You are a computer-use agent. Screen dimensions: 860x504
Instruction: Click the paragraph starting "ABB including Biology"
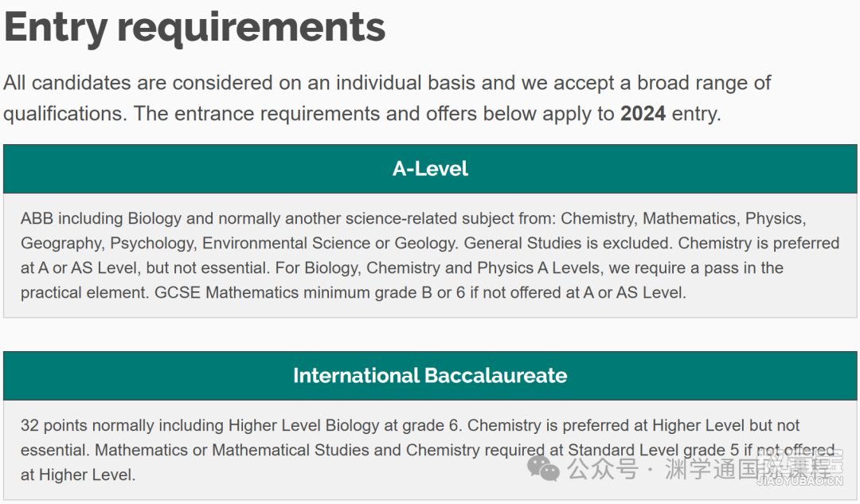tap(430, 256)
